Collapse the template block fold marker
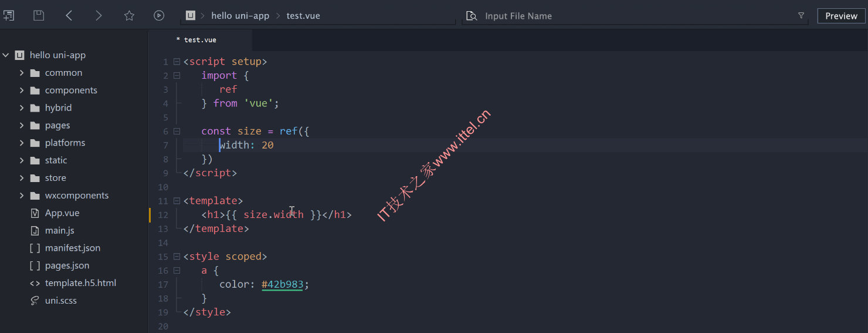The width and height of the screenshot is (868, 333). pyautogui.click(x=177, y=201)
